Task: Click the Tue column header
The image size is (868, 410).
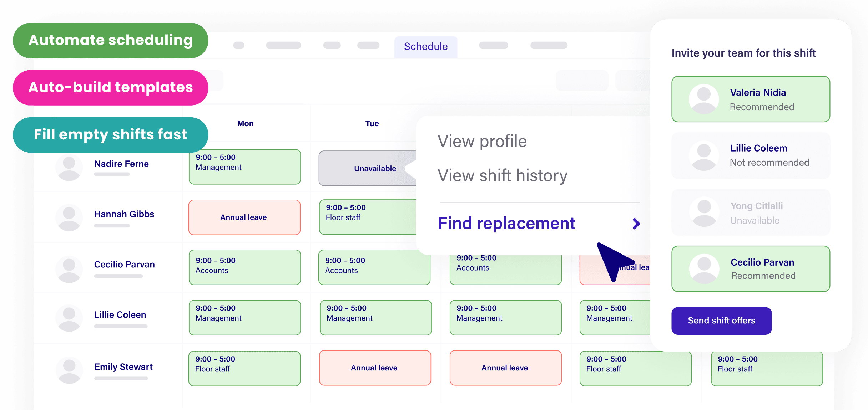Action: 372,124
